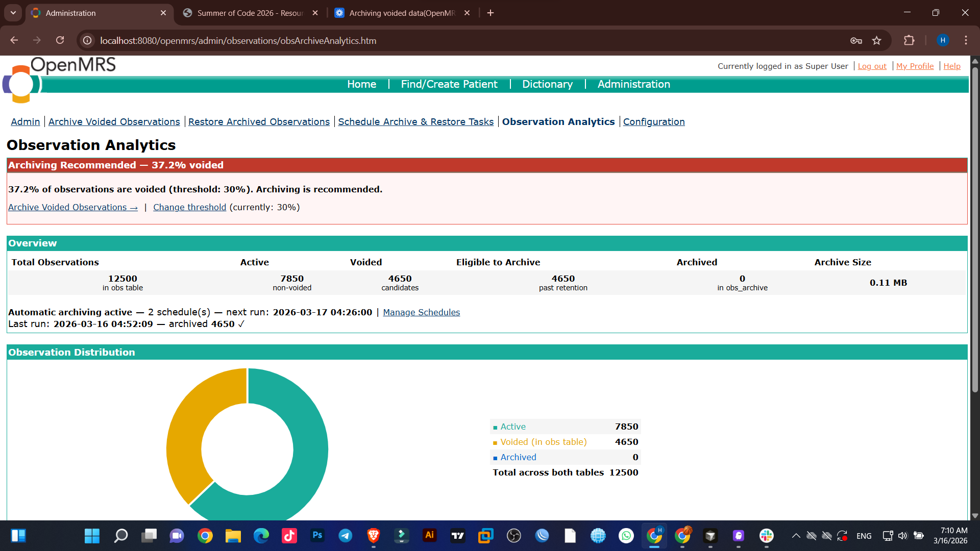
Task: Click the page vertical scrollbar down arrow
Action: 975,516
